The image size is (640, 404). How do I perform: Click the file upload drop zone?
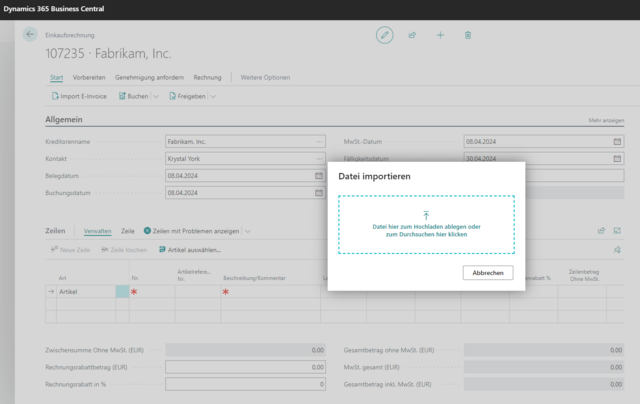pyautogui.click(x=426, y=224)
